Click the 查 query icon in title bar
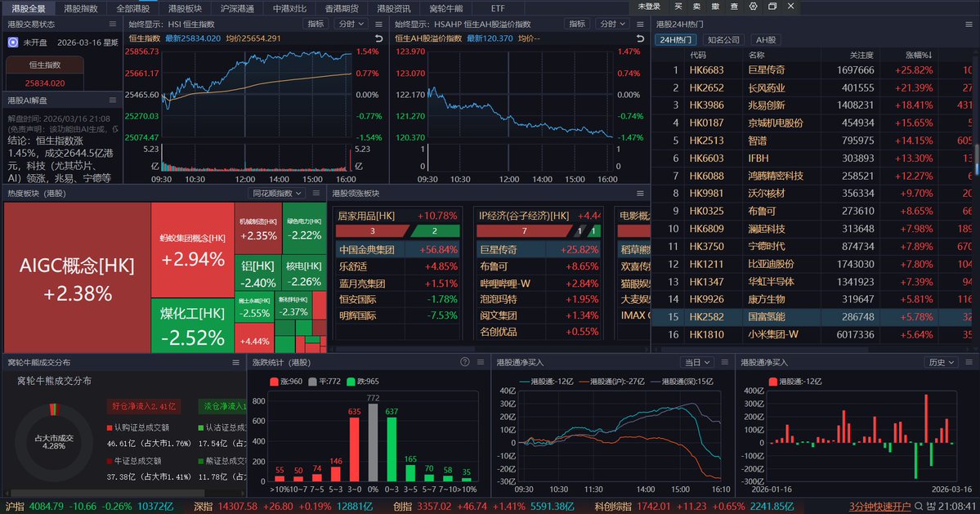 (x=734, y=7)
